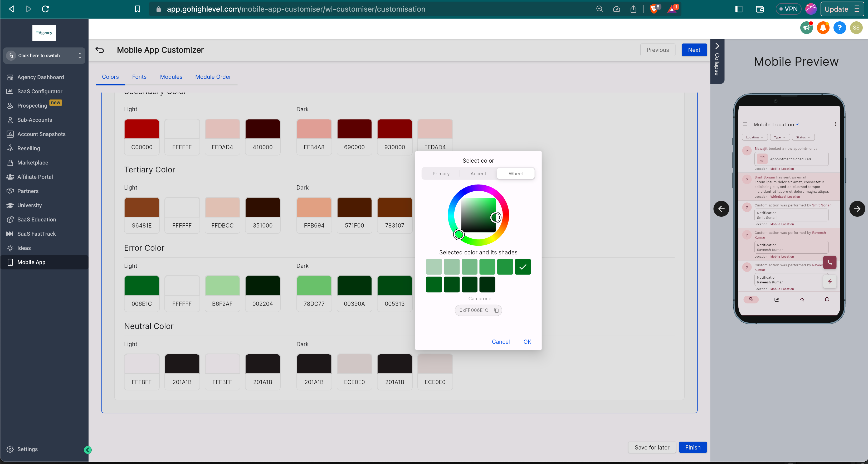Screen dimensions: 868x464
Task: Select Accent tab in color picker
Action: point(478,174)
